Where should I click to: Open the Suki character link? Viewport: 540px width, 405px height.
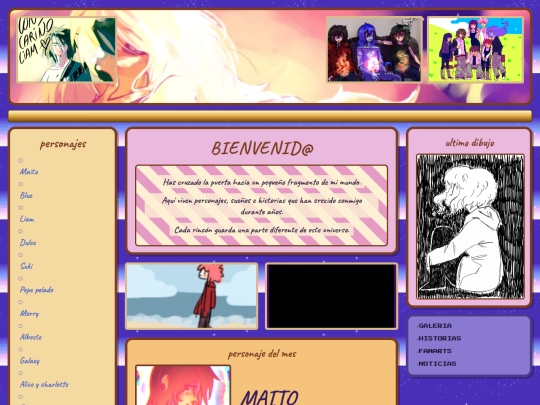point(27,266)
